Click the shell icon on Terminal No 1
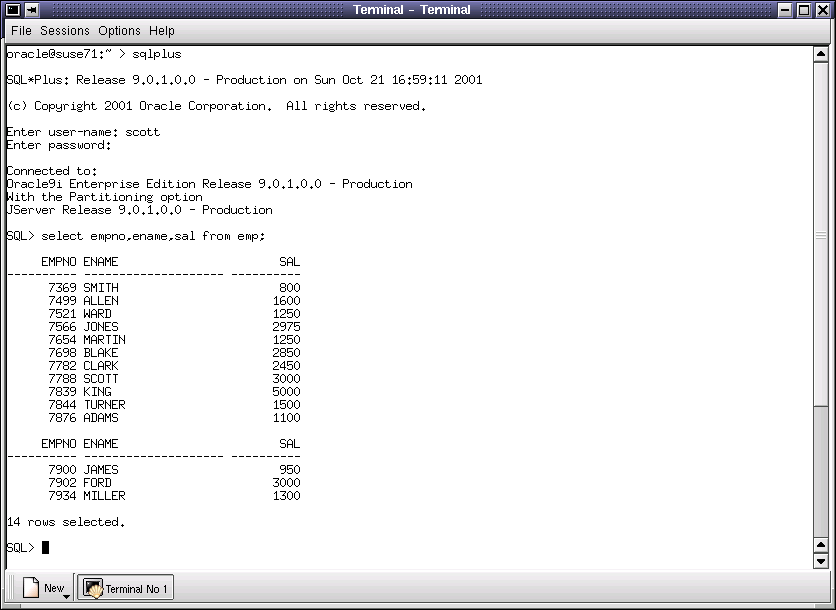836x610 pixels. coord(93,588)
